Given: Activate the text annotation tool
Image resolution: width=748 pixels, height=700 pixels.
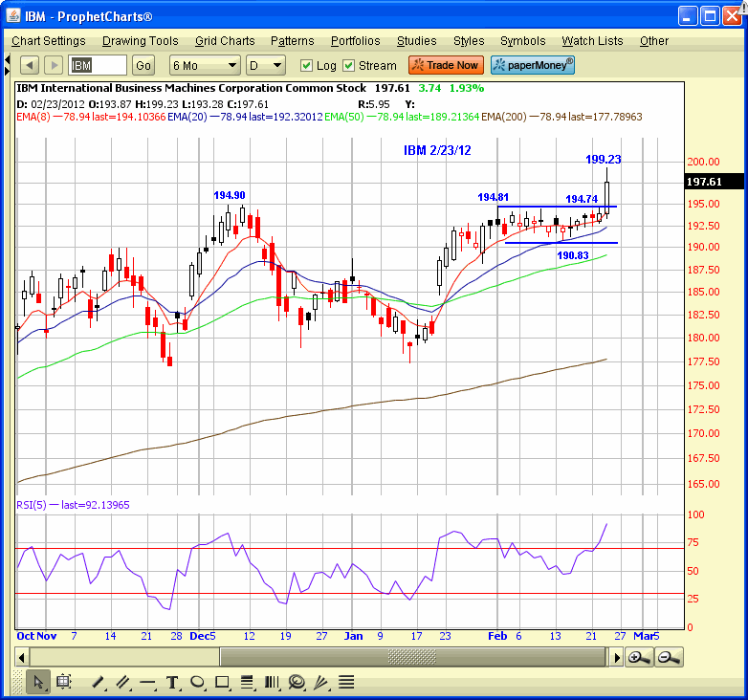Looking at the screenshot, I should click(172, 682).
